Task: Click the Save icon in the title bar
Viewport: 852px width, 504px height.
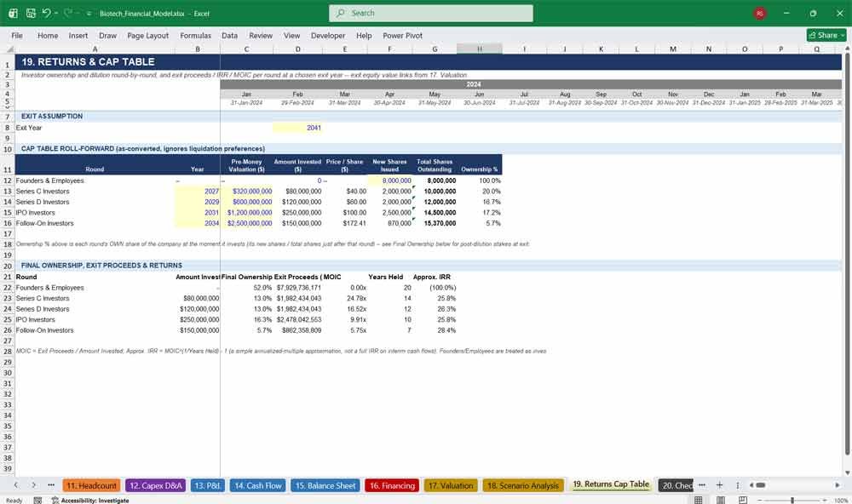Action: coord(31,13)
